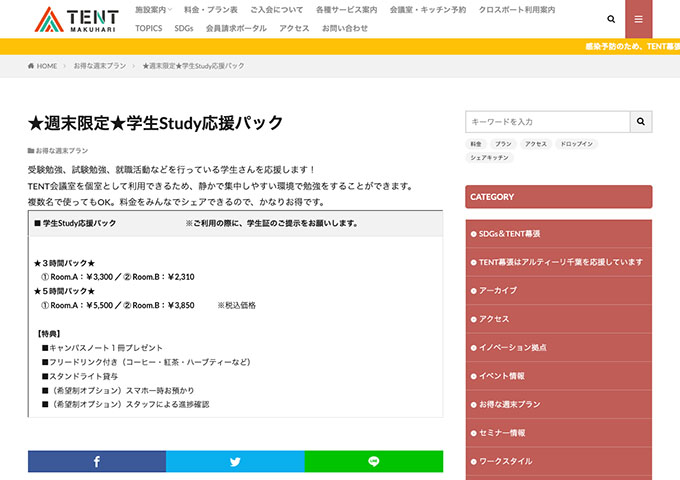Click the ★3時間パック★ heading text
Image resolution: width=680 pixels, height=480 pixels.
(64, 263)
